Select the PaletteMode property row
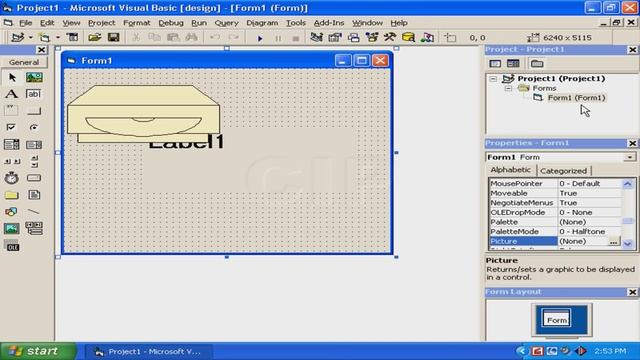This screenshot has width=640, height=360. (x=555, y=231)
